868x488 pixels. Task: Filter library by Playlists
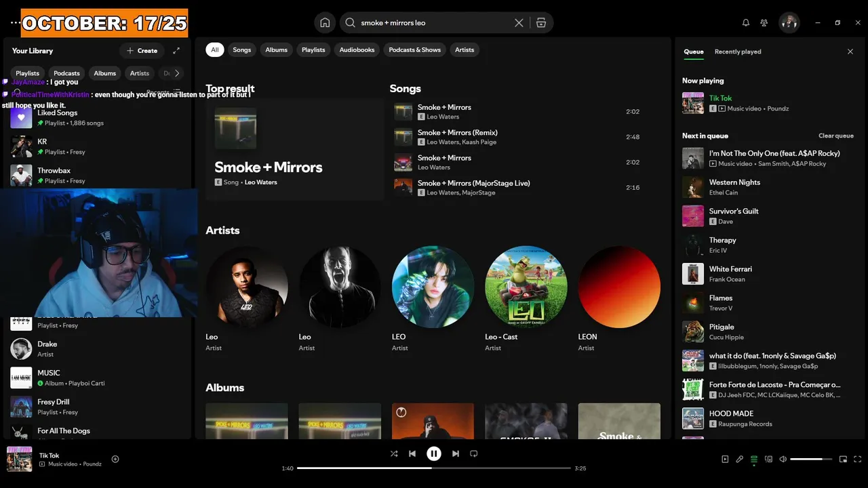[28, 73]
